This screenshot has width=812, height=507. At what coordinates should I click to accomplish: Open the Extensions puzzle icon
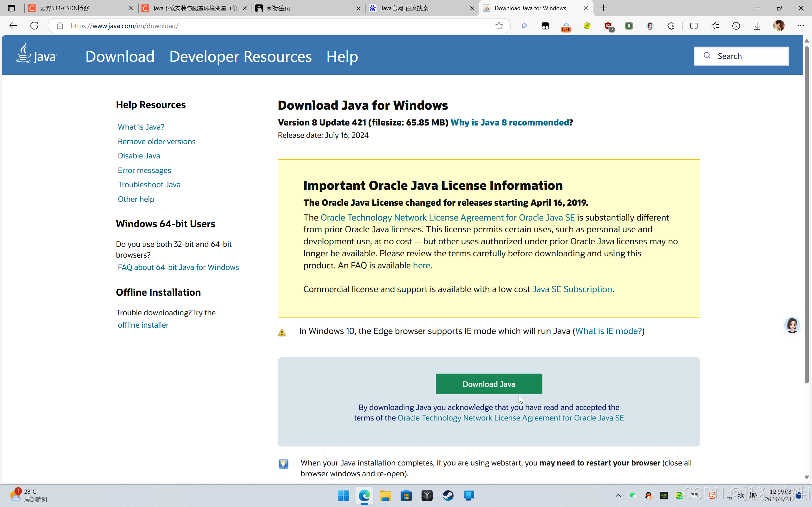[671, 26]
